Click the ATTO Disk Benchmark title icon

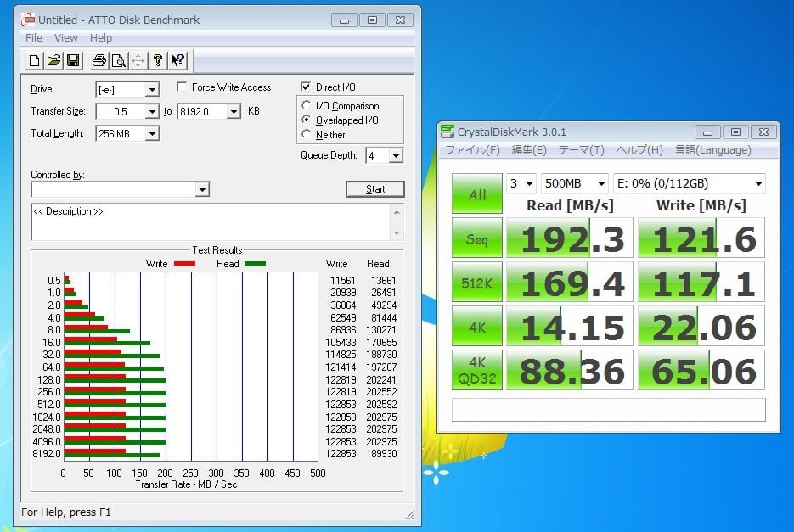click(x=28, y=20)
